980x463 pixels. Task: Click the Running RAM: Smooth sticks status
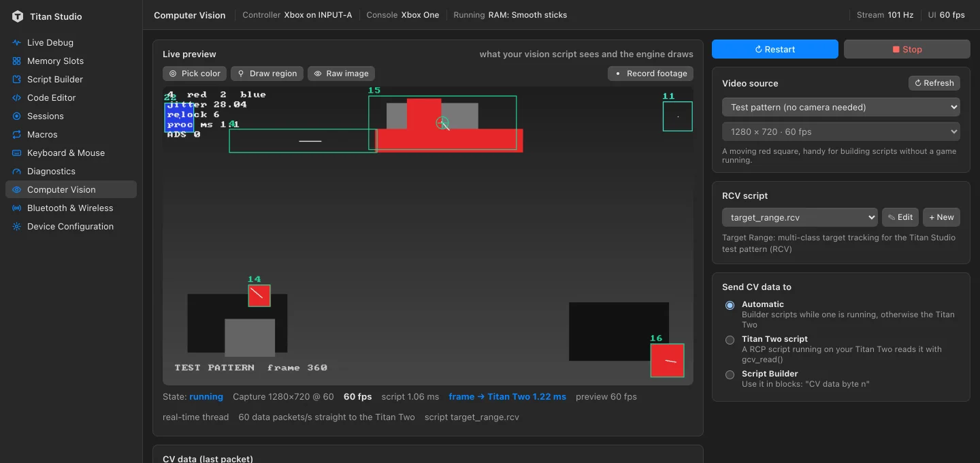click(x=510, y=15)
